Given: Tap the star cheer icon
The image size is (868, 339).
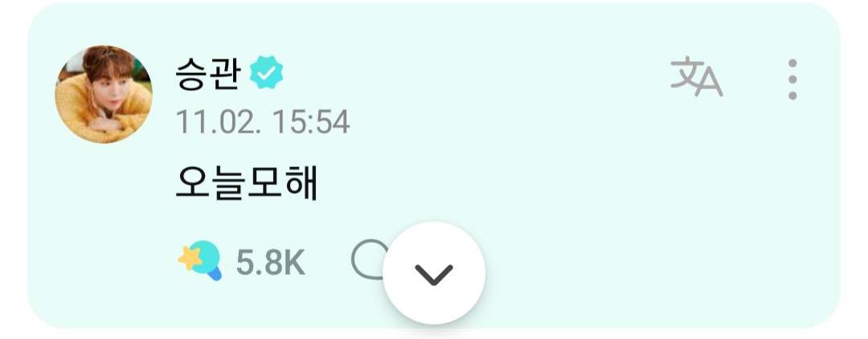Looking at the screenshot, I should [x=200, y=260].
